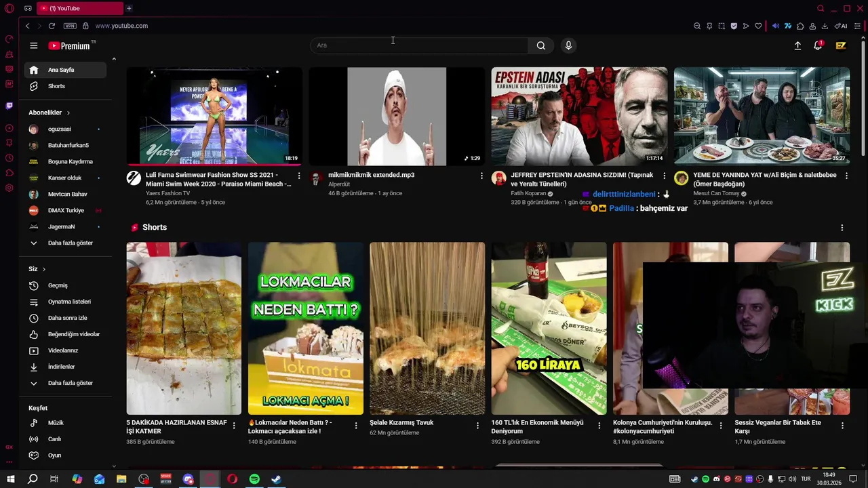Add page to bookmarks heart icon
This screenshot has height=488, width=868.
click(758, 26)
